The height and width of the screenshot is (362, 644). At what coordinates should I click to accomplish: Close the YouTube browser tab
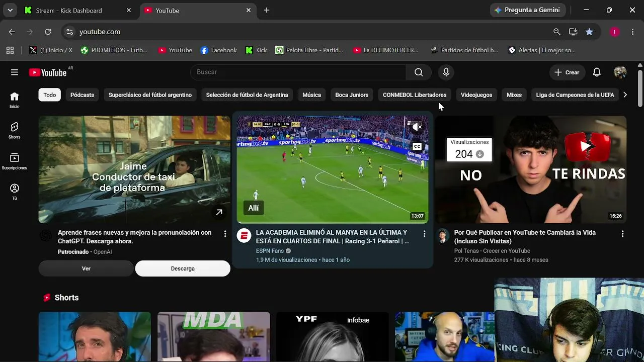click(x=249, y=10)
